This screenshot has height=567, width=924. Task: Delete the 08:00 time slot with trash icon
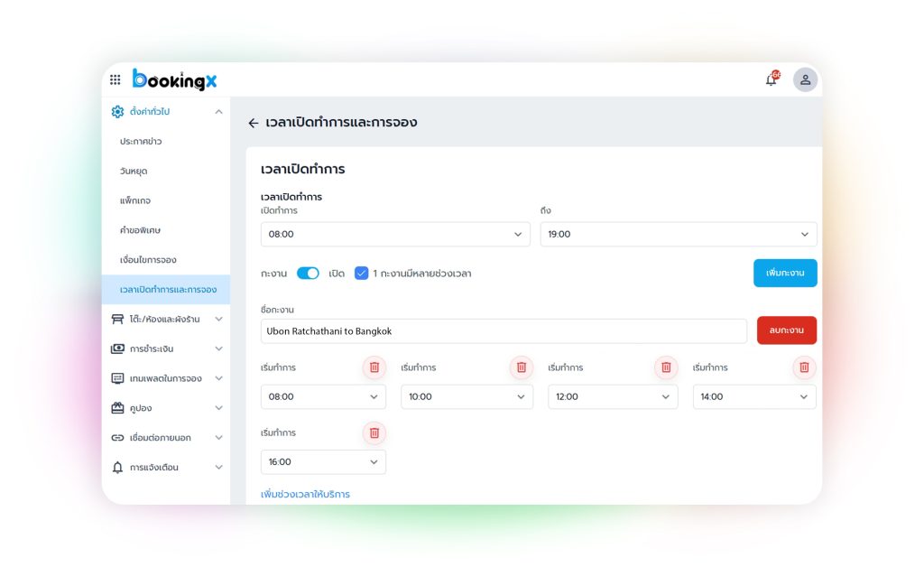pos(374,367)
